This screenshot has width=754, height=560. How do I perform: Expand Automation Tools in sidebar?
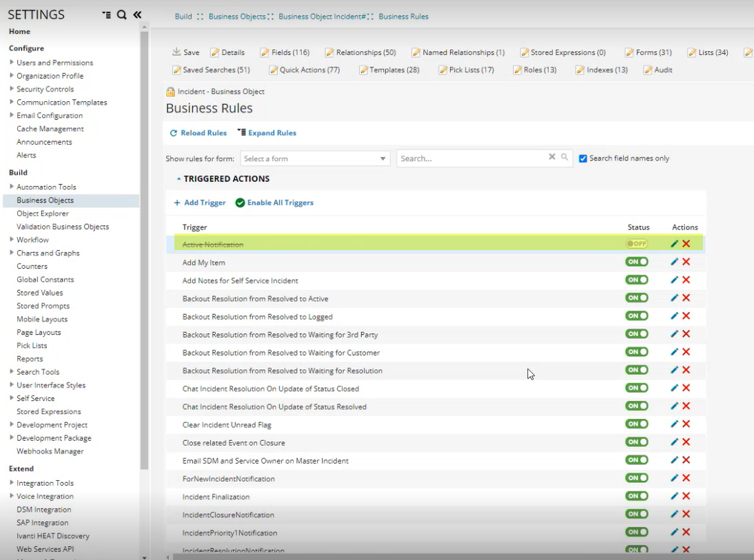12,187
